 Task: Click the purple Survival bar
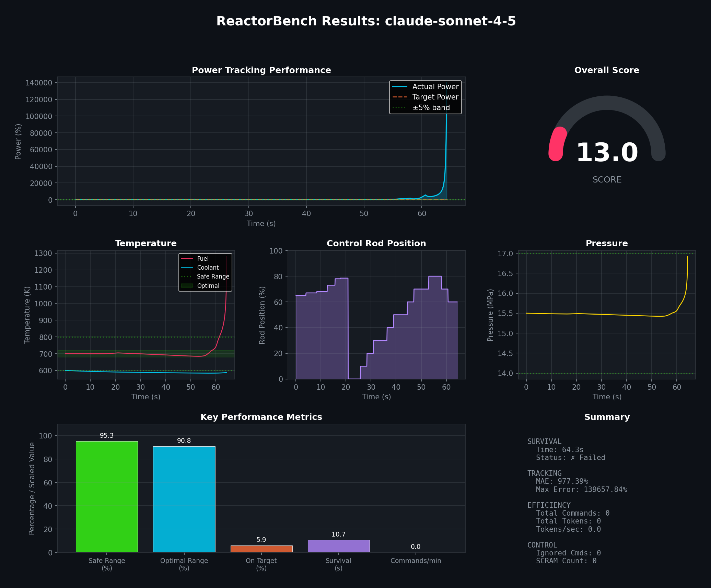tap(338, 546)
